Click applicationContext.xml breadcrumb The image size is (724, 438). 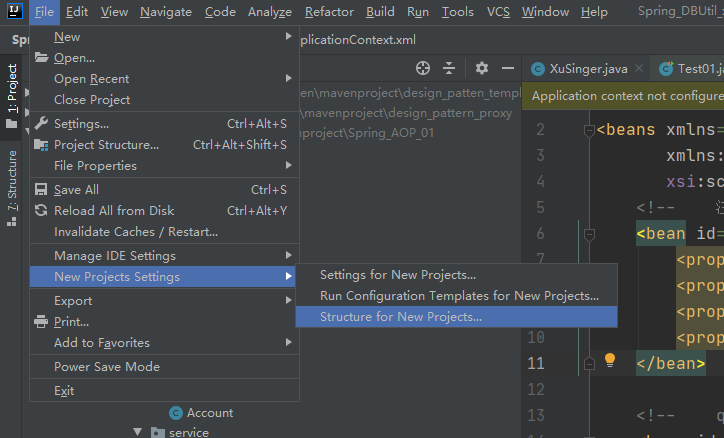[x=358, y=40]
